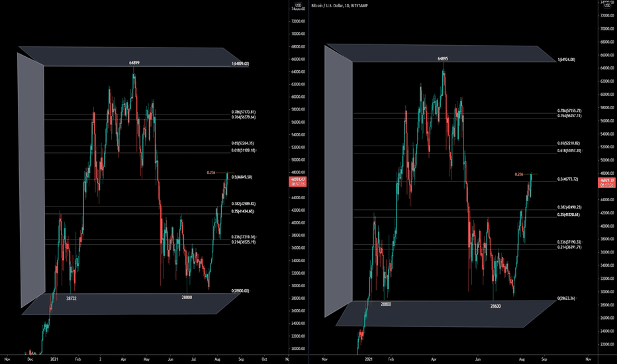
Task: Click the 28800 annotation on left chart
Action: (187, 298)
